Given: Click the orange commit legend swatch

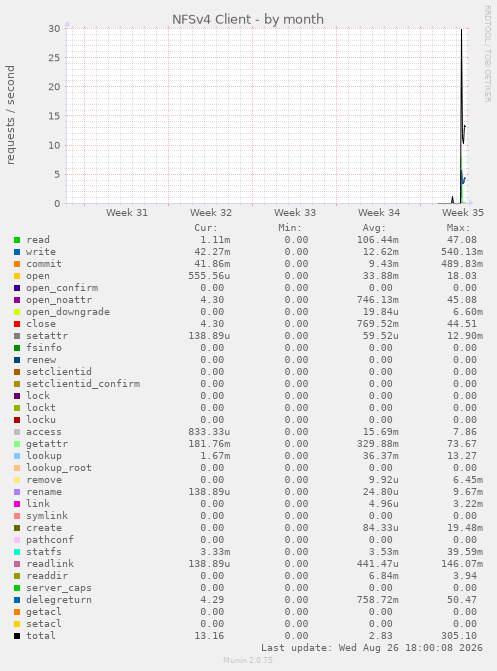Looking at the screenshot, I should 17,264.
